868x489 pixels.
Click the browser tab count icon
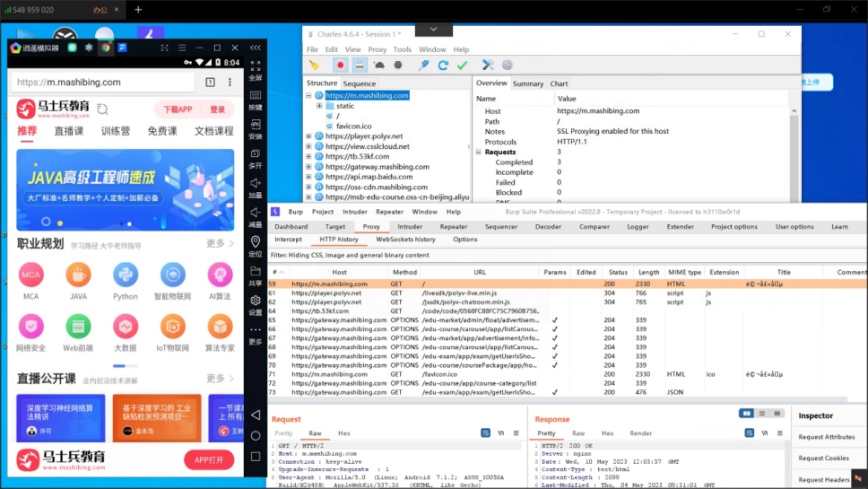click(211, 82)
